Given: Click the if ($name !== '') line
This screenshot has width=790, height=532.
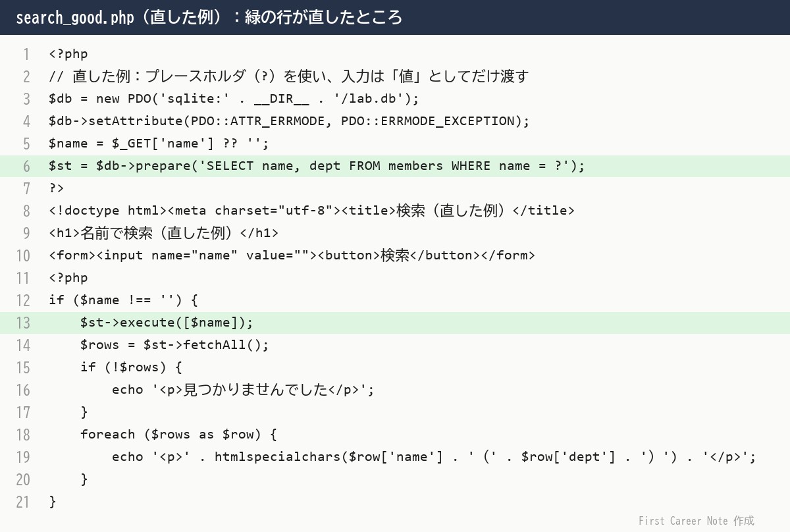Looking at the screenshot, I should [x=123, y=300].
